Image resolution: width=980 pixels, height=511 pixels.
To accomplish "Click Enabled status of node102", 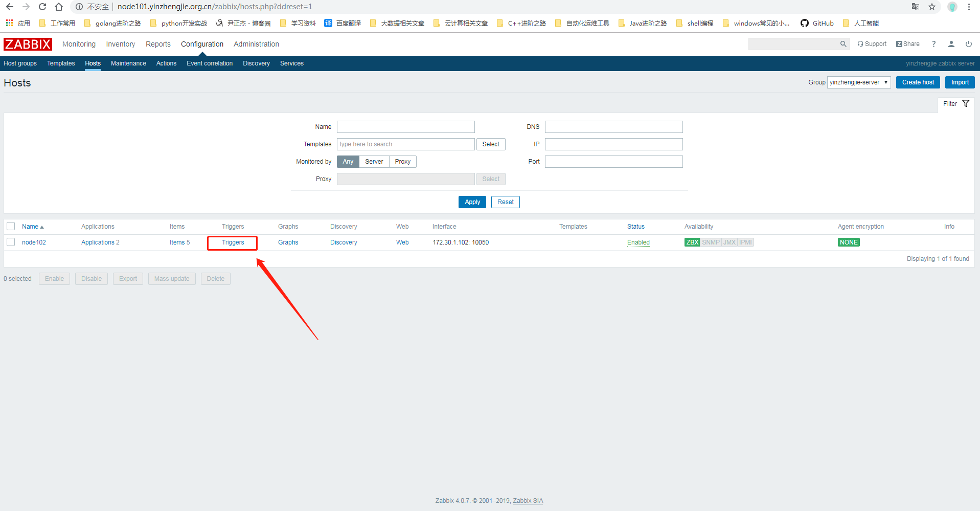I will coord(639,242).
